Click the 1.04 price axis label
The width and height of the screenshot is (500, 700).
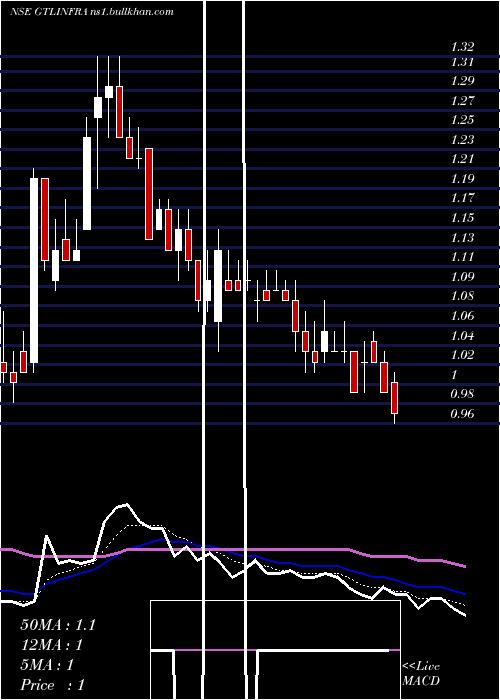(462, 335)
